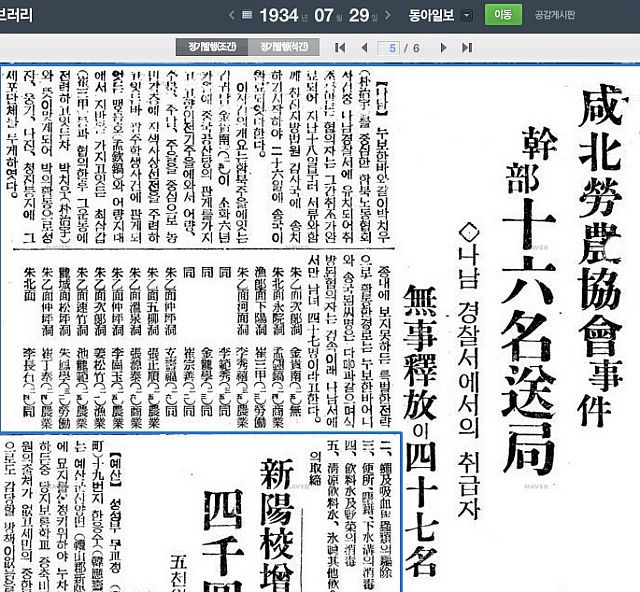Open the calendar date picker icon
The width and height of the screenshot is (640, 592).
click(247, 15)
